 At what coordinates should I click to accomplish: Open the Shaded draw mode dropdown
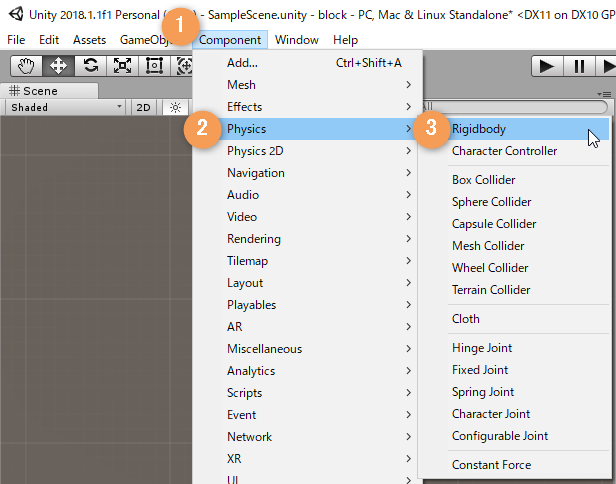point(65,107)
